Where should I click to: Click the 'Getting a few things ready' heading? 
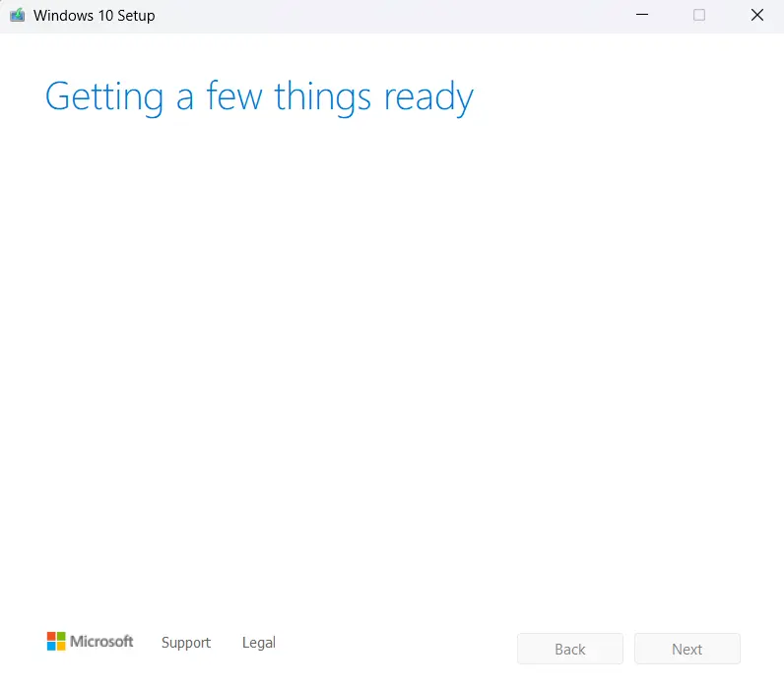(x=259, y=97)
